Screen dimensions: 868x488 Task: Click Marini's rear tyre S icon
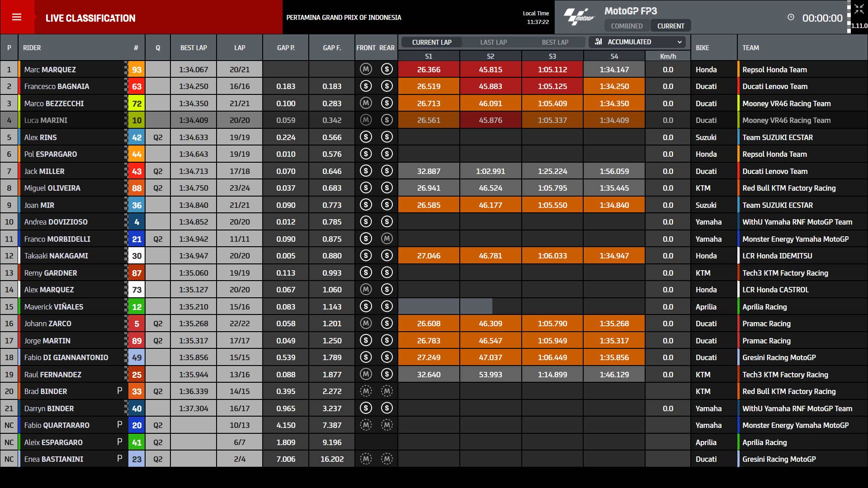(x=387, y=120)
